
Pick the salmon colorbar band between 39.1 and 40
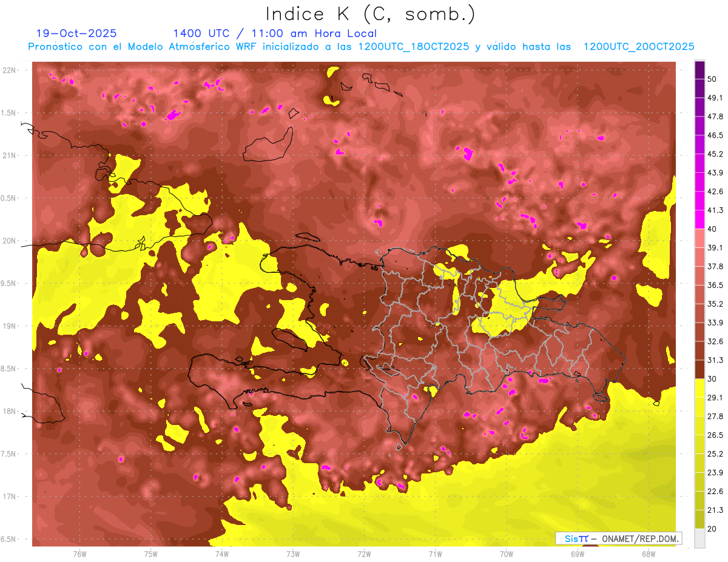coord(699,238)
